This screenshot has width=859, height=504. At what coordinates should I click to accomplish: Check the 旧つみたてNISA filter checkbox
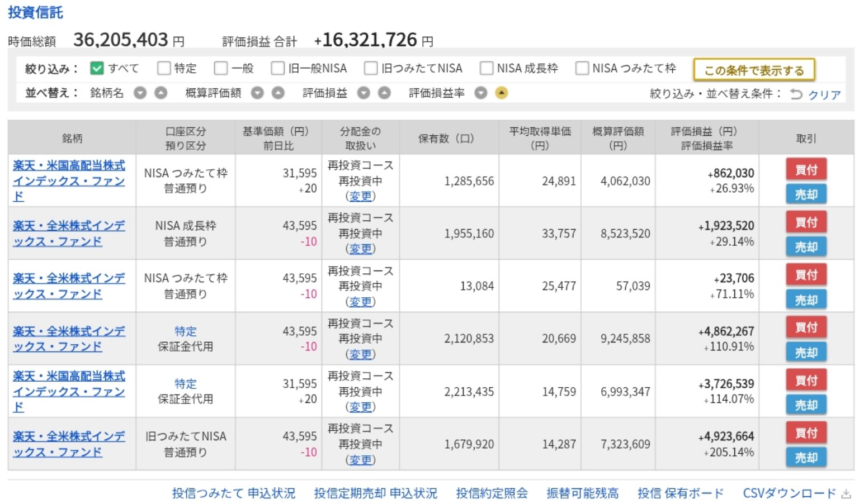(371, 68)
